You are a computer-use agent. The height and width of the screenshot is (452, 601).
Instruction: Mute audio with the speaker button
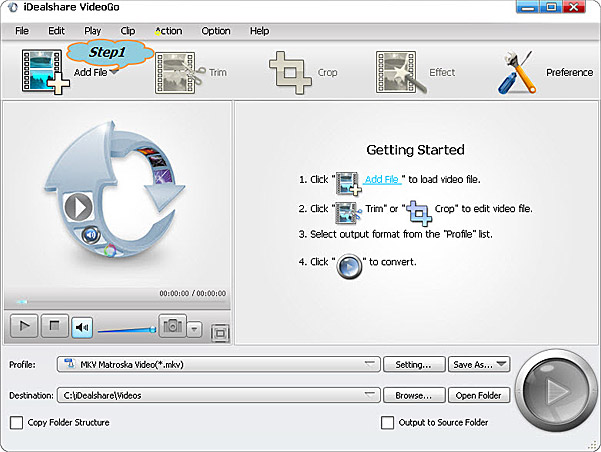(82, 327)
